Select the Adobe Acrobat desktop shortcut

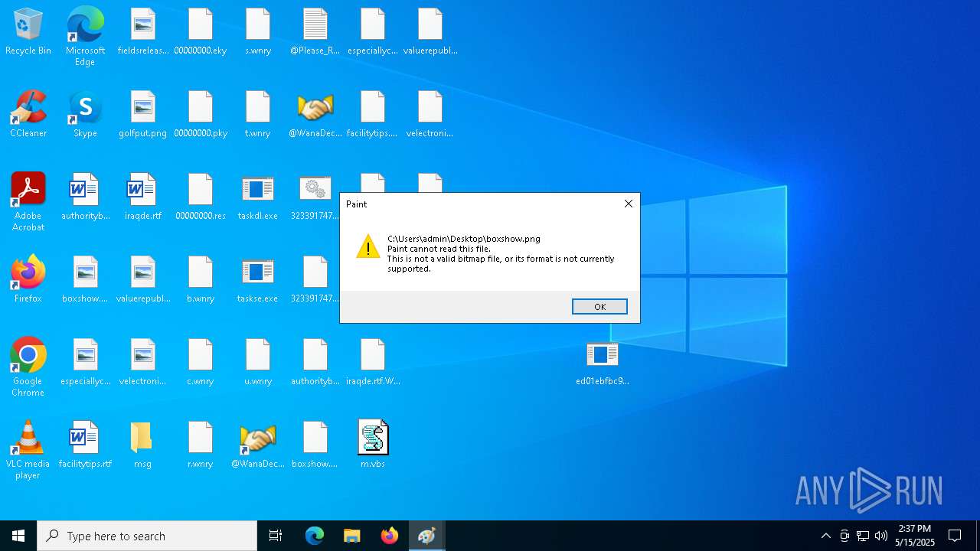(x=28, y=202)
